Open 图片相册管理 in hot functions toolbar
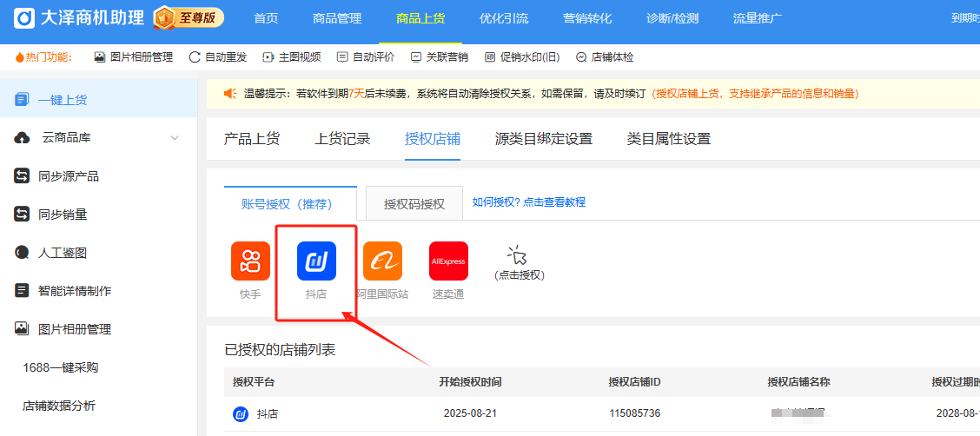 [x=133, y=57]
